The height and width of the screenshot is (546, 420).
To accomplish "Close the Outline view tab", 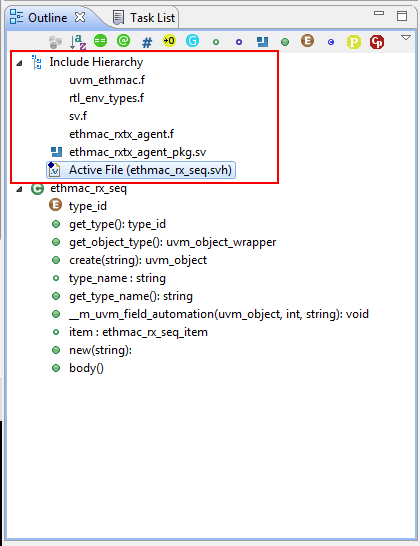I will [x=80, y=17].
